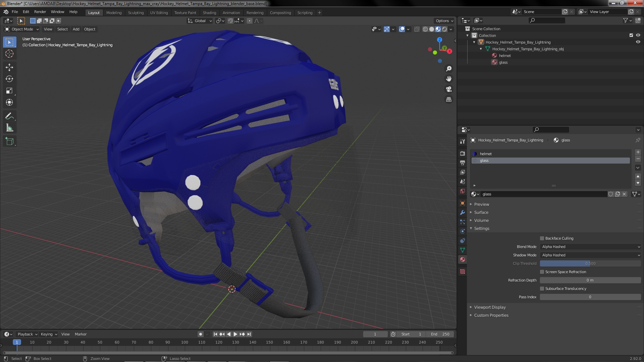Switch to Shading workspace tab
Screen dimensions: 644x362
[209, 13]
